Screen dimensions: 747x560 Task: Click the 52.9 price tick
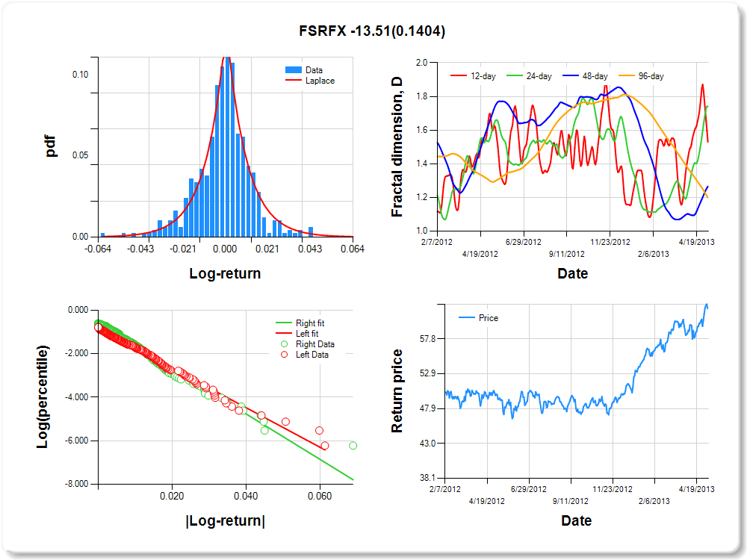[428, 373]
